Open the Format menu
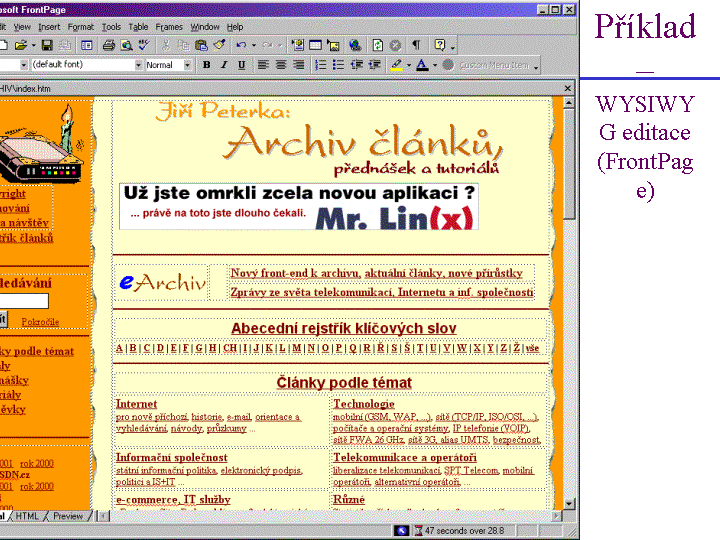Screen dimensions: 720x540 tap(80, 27)
